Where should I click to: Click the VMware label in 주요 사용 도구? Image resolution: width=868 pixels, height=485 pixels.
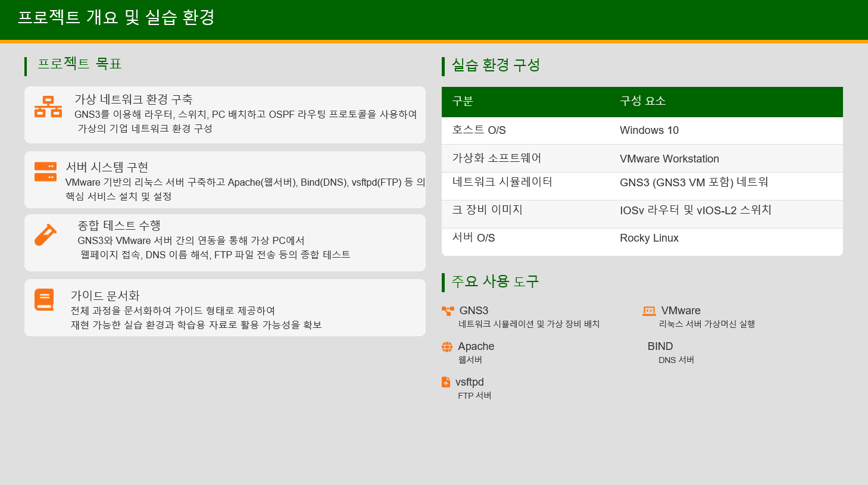pyautogui.click(x=681, y=310)
